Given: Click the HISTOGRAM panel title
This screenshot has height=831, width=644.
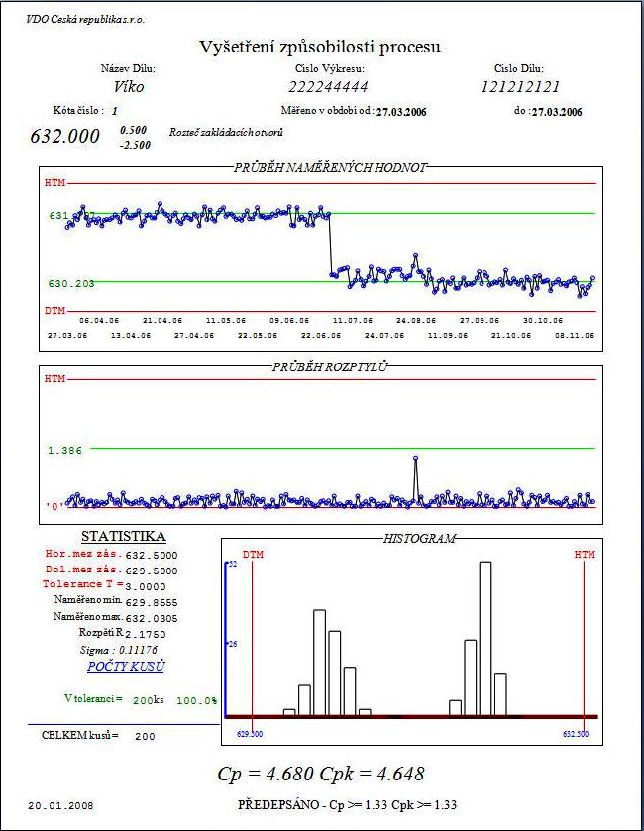Looking at the screenshot, I should point(419,539).
